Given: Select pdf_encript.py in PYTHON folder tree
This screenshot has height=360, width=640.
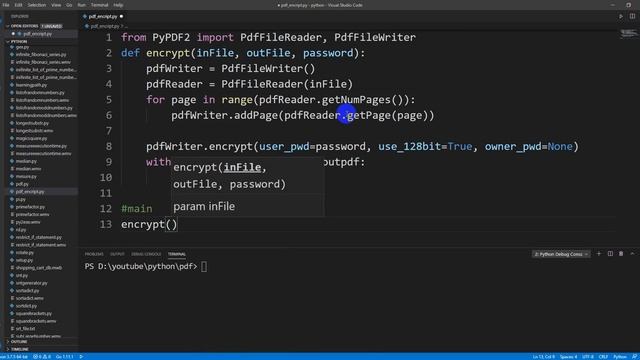Looking at the screenshot, I should (x=30, y=191).
